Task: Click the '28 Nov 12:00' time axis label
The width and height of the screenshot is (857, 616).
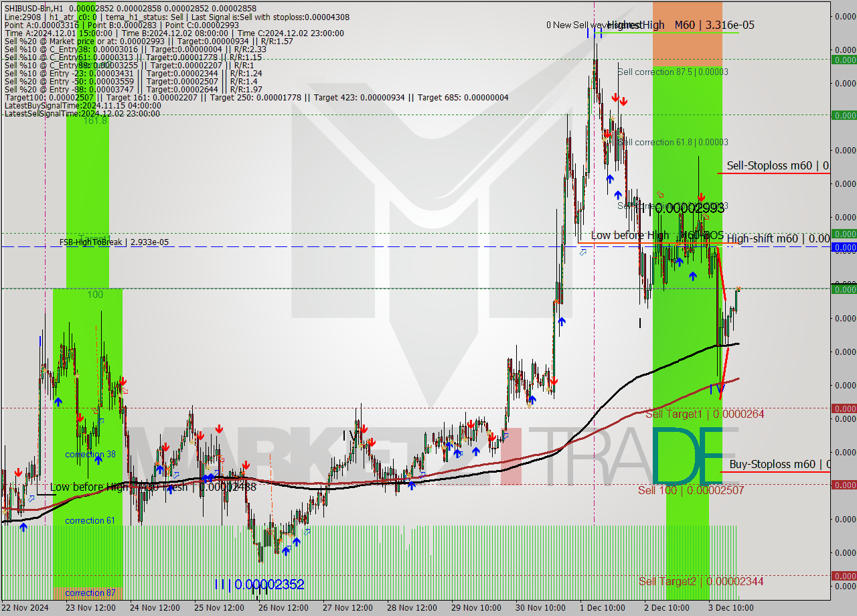Action: click(412, 607)
